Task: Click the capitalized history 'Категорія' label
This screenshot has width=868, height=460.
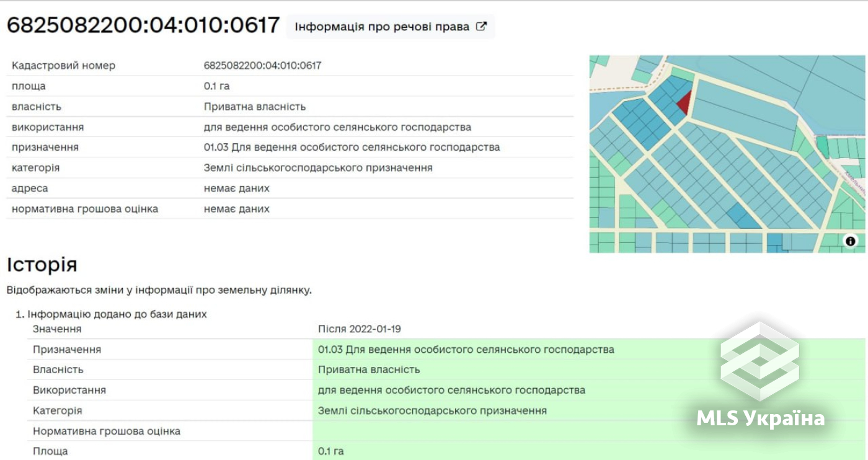Action: tap(58, 410)
